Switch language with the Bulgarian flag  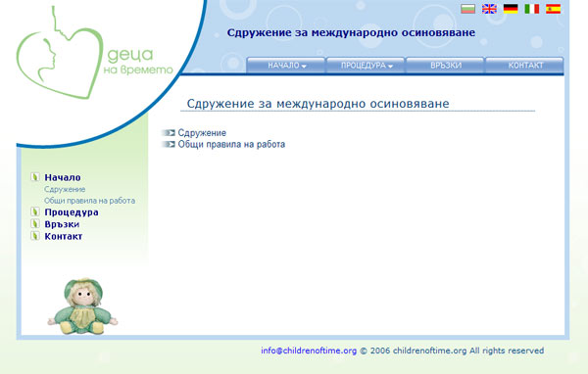coord(467,9)
